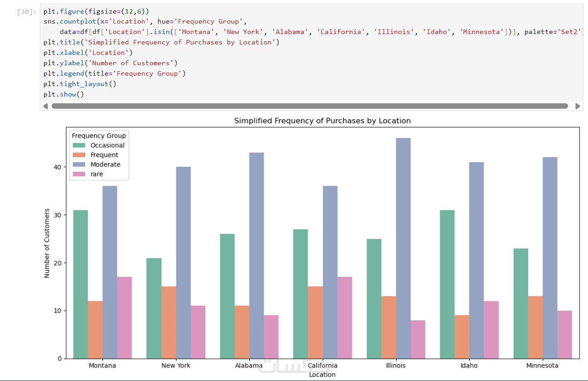Click the horizontal scrollbar thumb of the code cell
Viewport: 588px width, 381px height.
(x=310, y=106)
